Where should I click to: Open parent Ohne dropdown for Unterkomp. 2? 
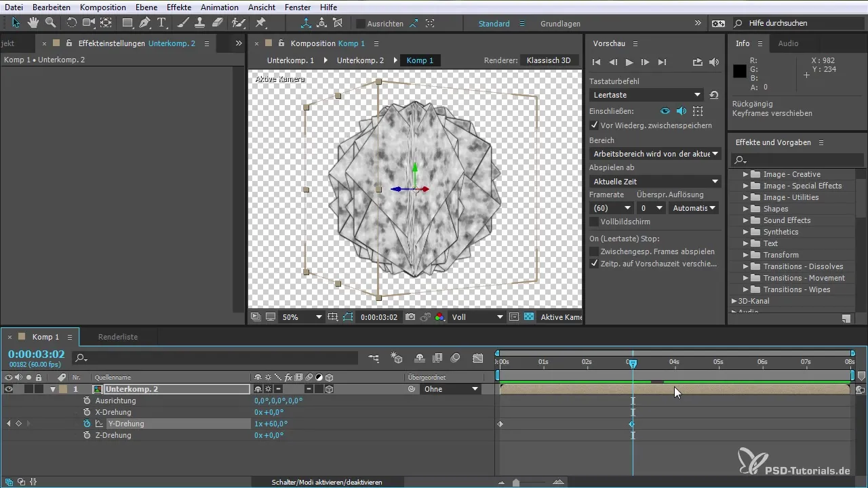pyautogui.click(x=451, y=389)
